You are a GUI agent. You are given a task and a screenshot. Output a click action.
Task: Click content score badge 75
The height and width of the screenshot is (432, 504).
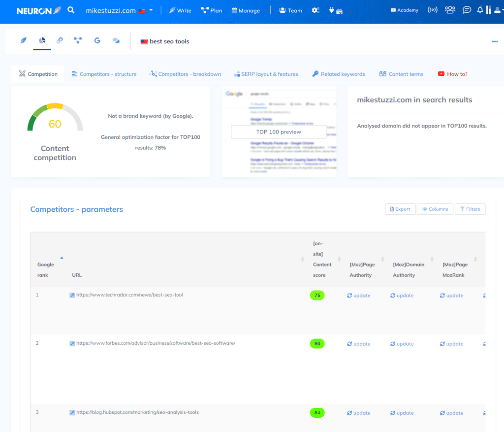coord(317,295)
